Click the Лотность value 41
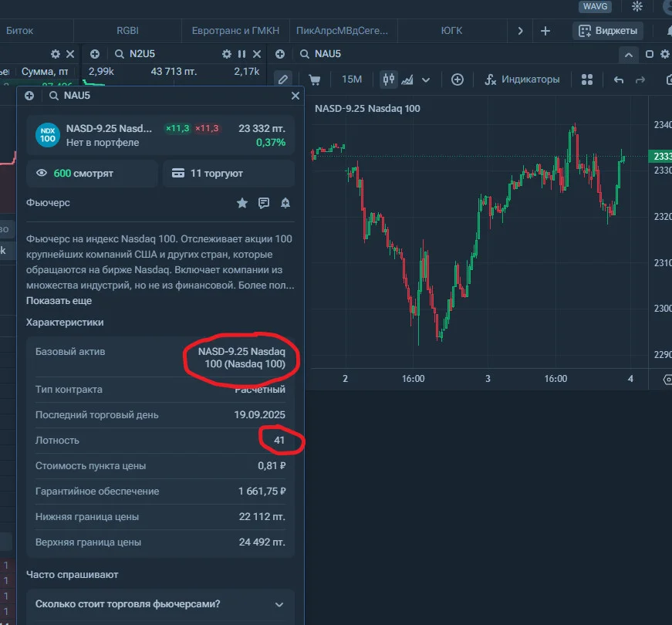 (x=279, y=441)
